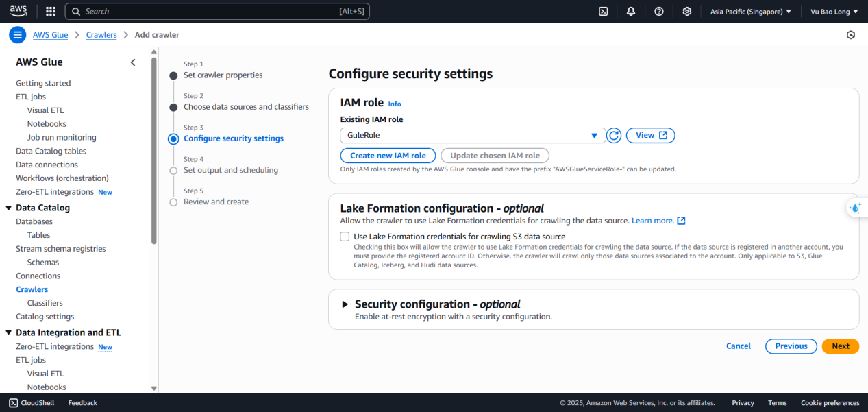The height and width of the screenshot is (412, 868).
Task: Open Catalog settings
Action: [45, 317]
